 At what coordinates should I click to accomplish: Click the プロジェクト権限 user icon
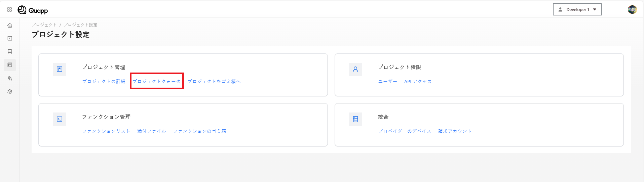tap(355, 69)
